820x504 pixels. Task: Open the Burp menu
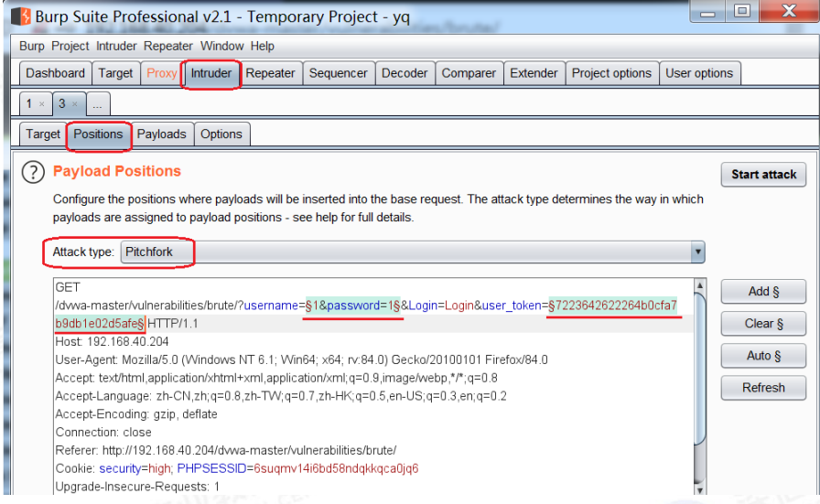click(32, 46)
